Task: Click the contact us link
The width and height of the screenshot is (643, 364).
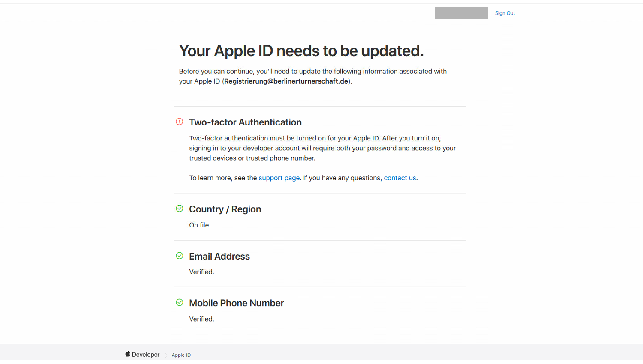Action: click(x=400, y=178)
